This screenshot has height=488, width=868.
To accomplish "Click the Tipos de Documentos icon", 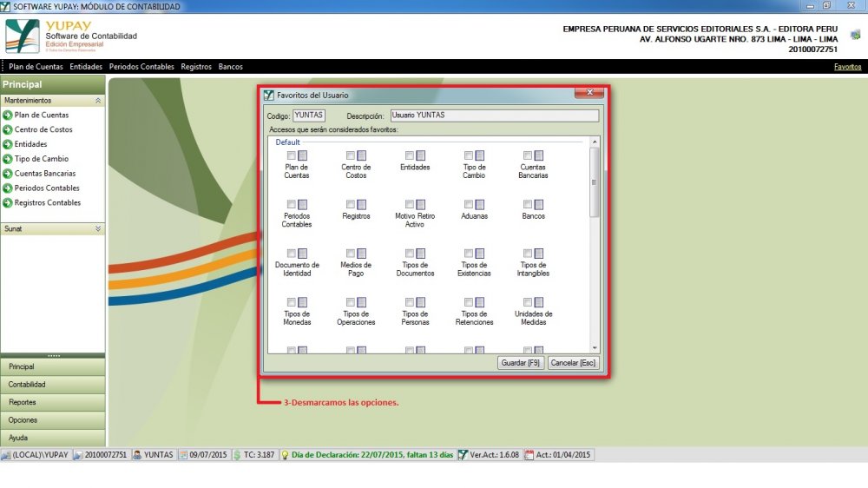I will point(421,254).
